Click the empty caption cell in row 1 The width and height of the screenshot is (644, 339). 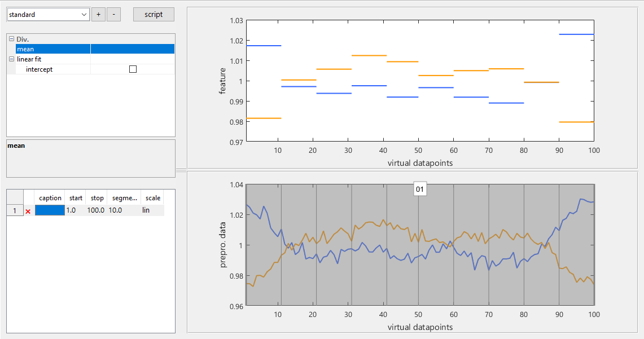pos(50,210)
